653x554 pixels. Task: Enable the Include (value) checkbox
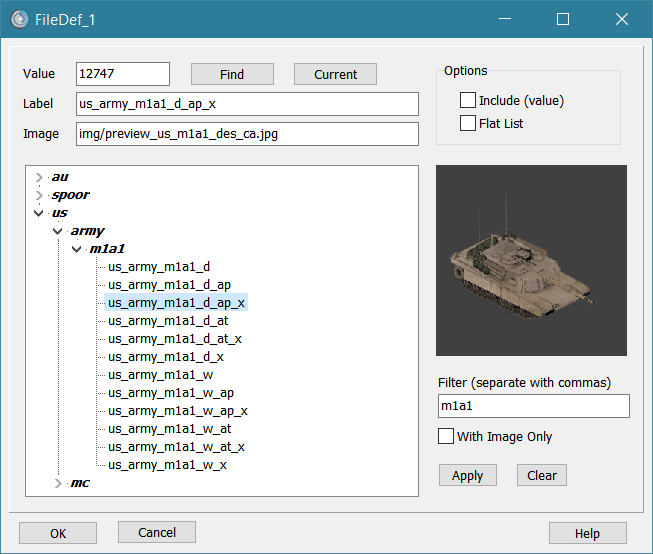pyautogui.click(x=468, y=100)
